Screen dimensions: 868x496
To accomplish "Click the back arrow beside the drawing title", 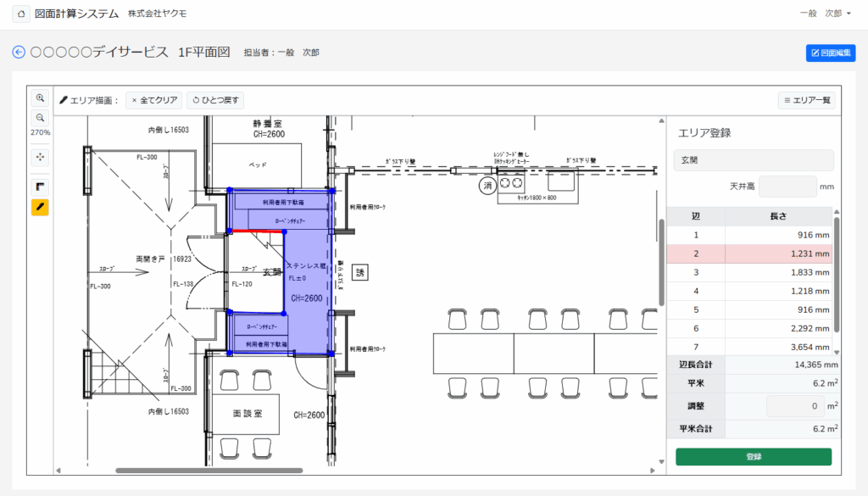I will coord(19,53).
